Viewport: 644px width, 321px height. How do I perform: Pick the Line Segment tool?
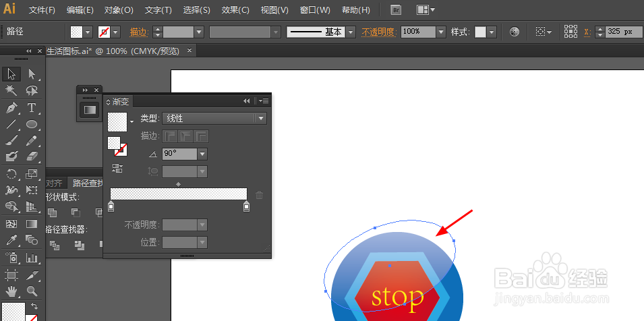(11, 124)
